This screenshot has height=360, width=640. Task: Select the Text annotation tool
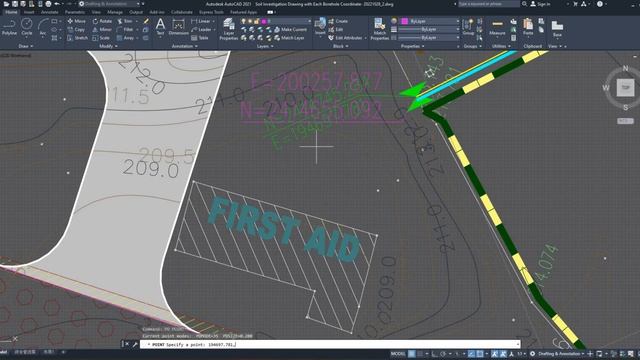160,27
